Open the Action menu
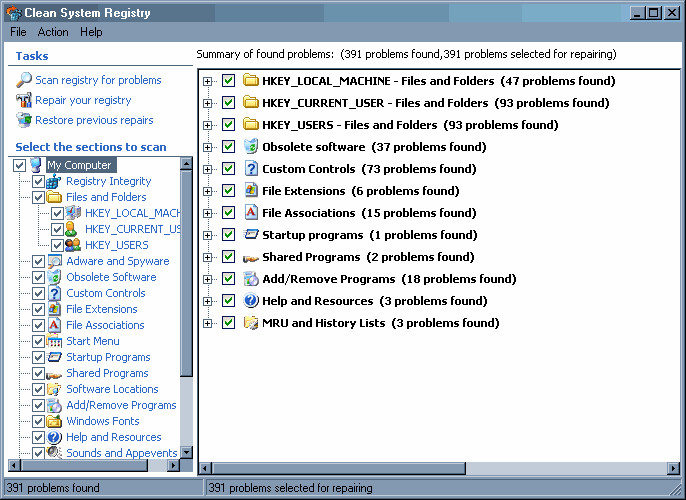The width and height of the screenshot is (686, 500). 53,32
